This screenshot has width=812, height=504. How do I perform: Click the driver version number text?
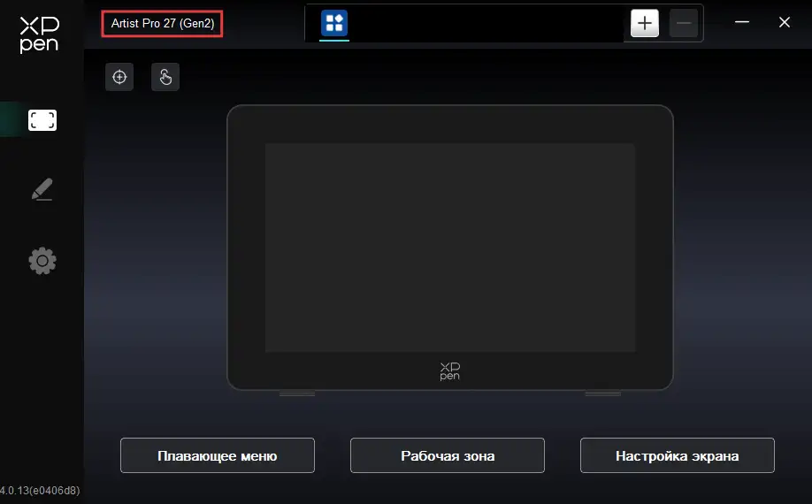(x=40, y=490)
